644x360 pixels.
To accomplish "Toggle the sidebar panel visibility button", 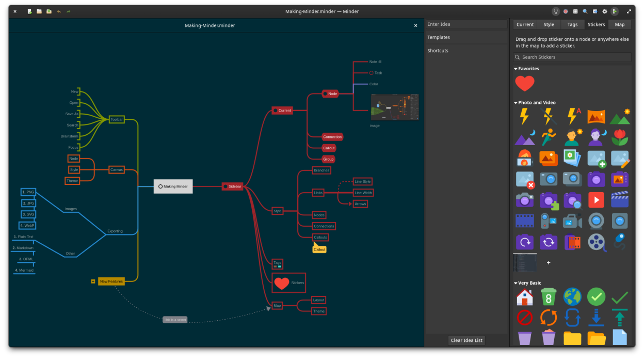I will tap(615, 11).
